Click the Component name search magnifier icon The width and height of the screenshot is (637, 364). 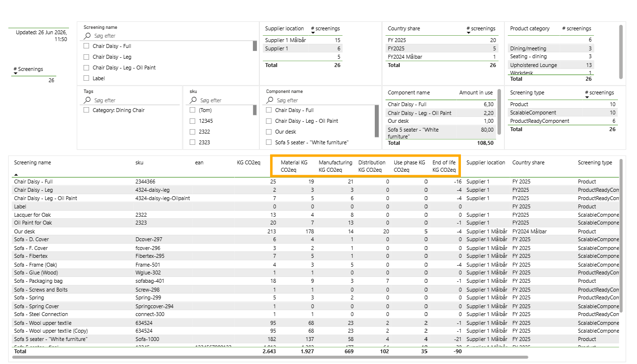270,100
